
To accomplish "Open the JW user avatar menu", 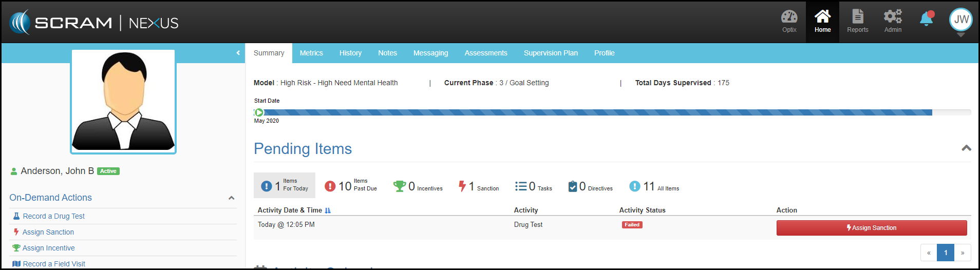I will coord(960,20).
